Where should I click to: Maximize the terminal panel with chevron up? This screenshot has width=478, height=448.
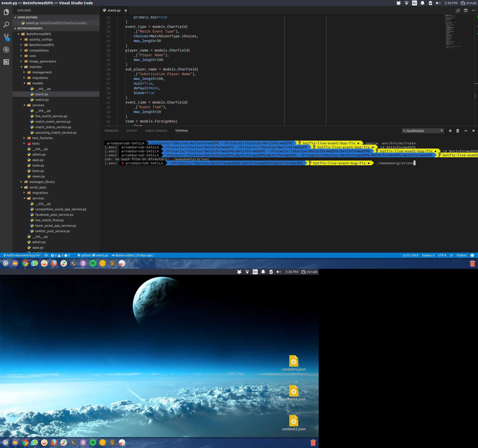tap(466, 131)
